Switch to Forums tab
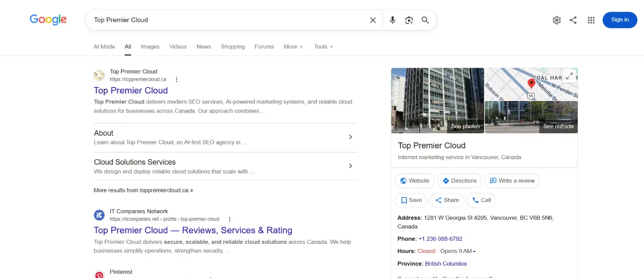644x278 pixels. 265,46
